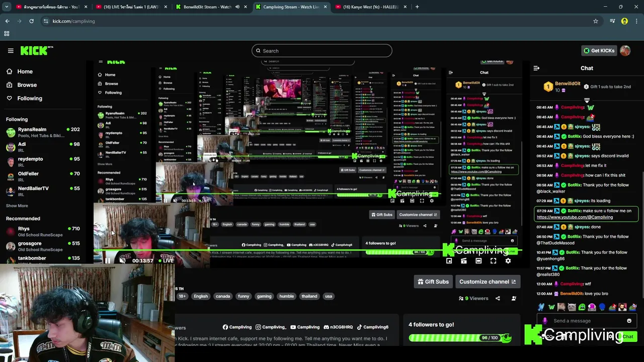Open the Following page in sidebar

click(x=29, y=98)
